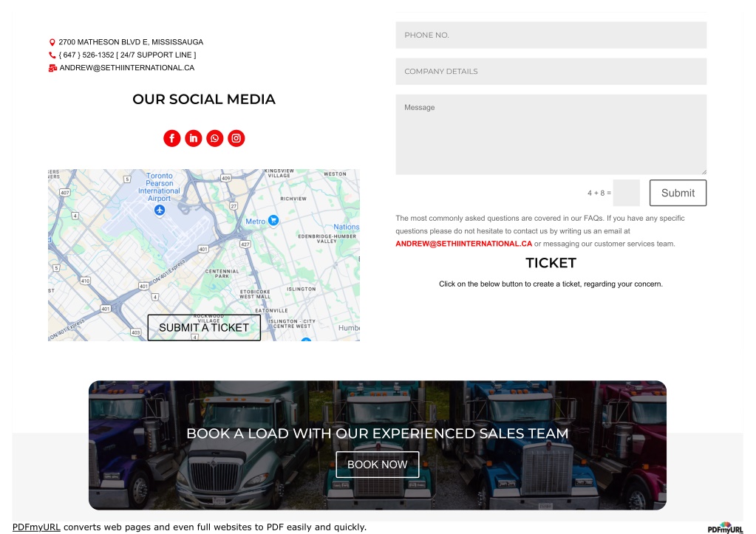Click inside the Message text area

[551, 134]
